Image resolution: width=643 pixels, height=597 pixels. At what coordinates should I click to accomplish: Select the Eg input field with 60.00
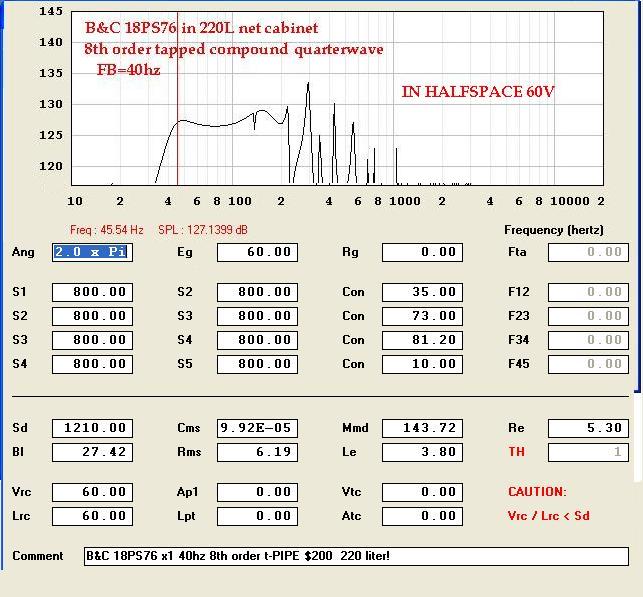point(257,252)
